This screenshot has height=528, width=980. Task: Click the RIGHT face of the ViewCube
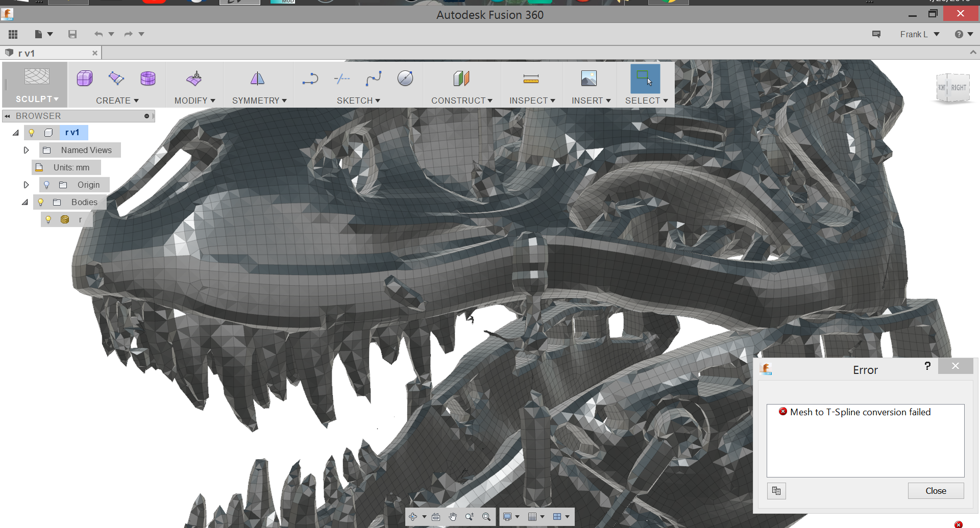[x=958, y=88]
